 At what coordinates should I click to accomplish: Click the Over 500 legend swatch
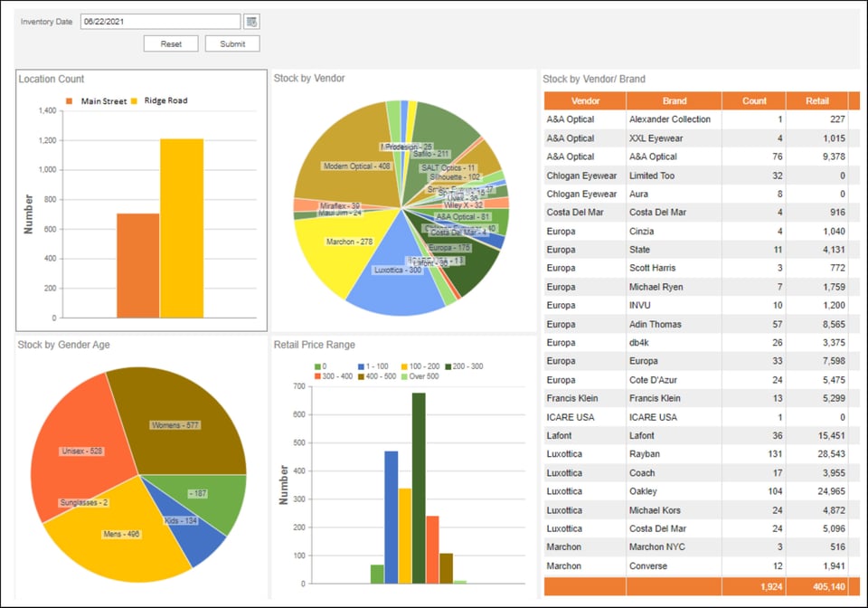click(404, 376)
